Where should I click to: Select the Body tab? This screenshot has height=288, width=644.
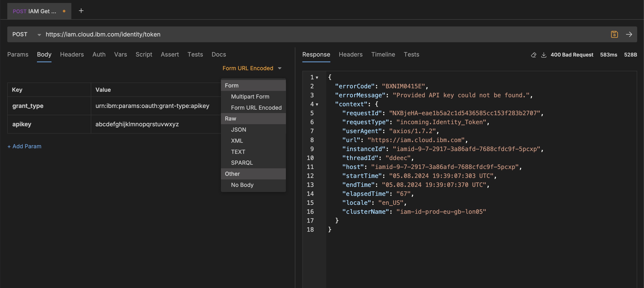point(44,54)
